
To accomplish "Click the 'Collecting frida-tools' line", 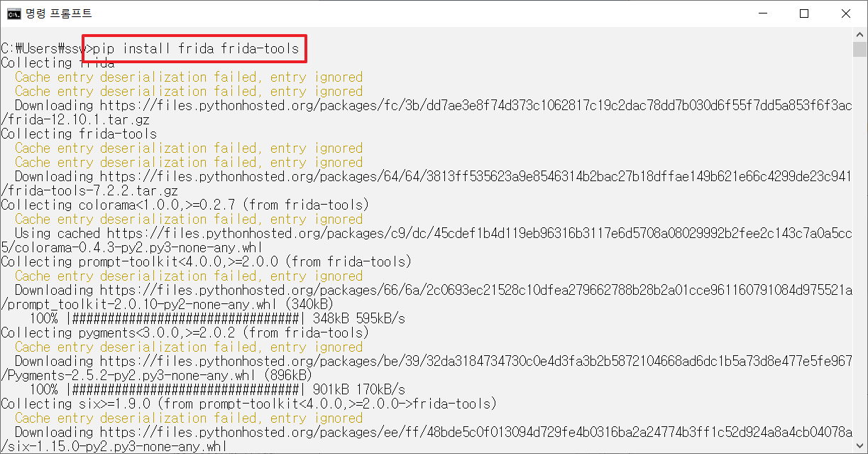I will pos(79,134).
